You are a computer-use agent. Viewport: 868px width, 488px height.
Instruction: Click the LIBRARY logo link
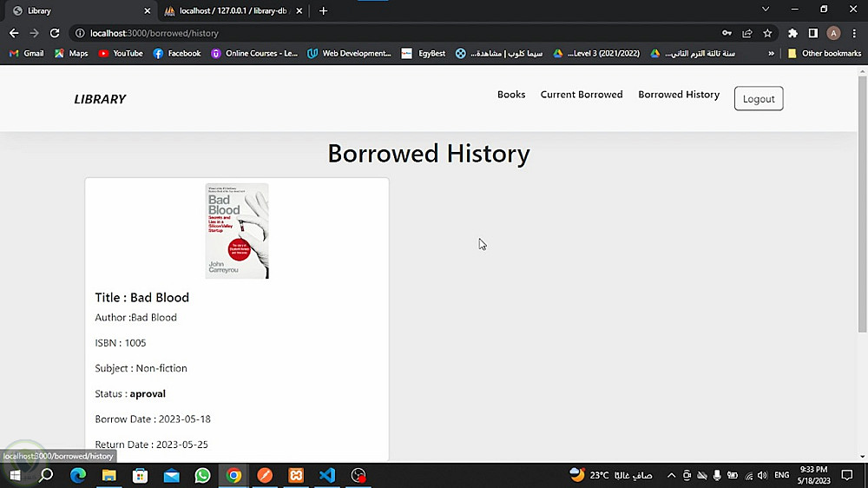(x=100, y=99)
